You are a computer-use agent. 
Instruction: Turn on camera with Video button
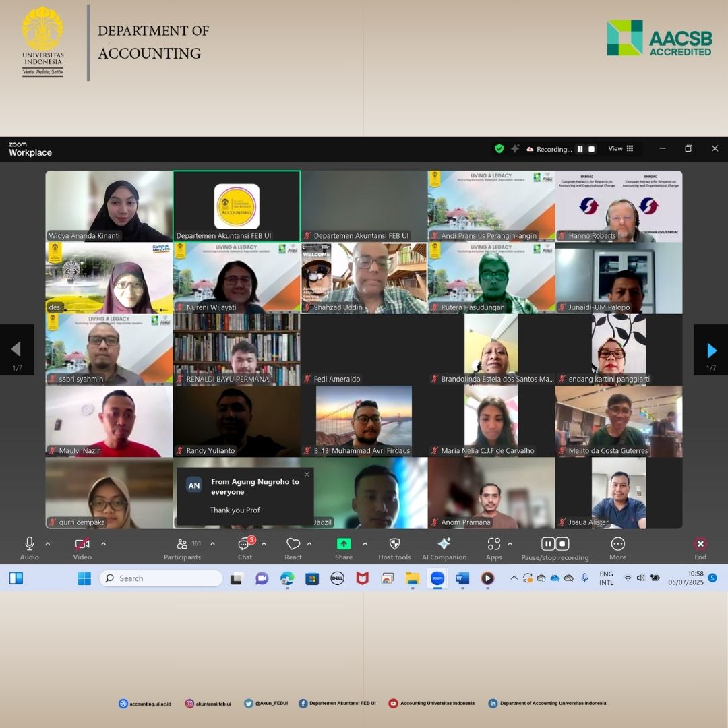tap(82, 544)
